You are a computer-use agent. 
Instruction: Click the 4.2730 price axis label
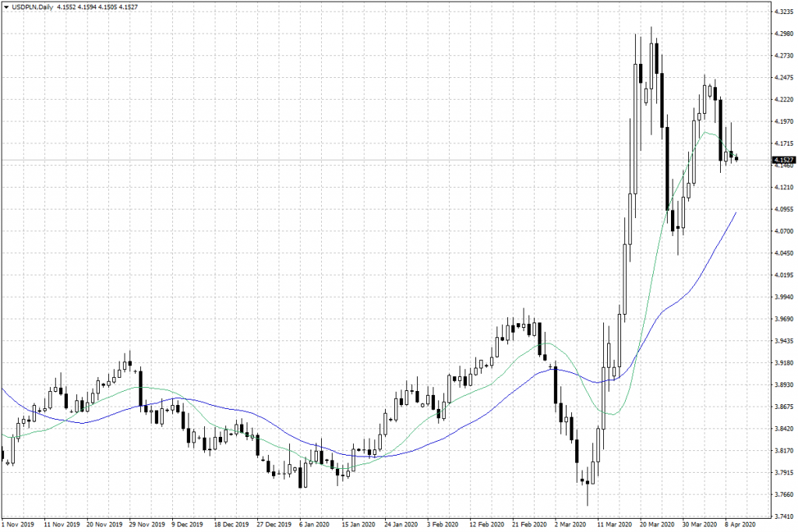point(783,55)
